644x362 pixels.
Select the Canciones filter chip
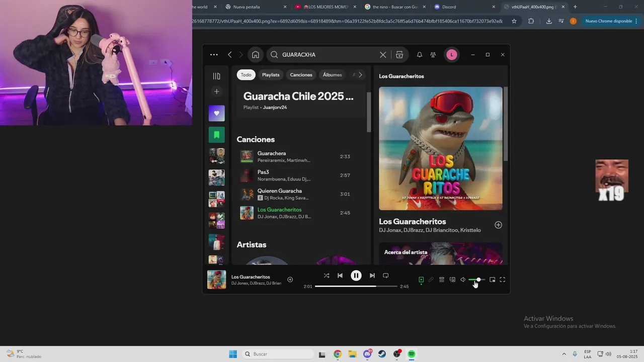[301, 75]
